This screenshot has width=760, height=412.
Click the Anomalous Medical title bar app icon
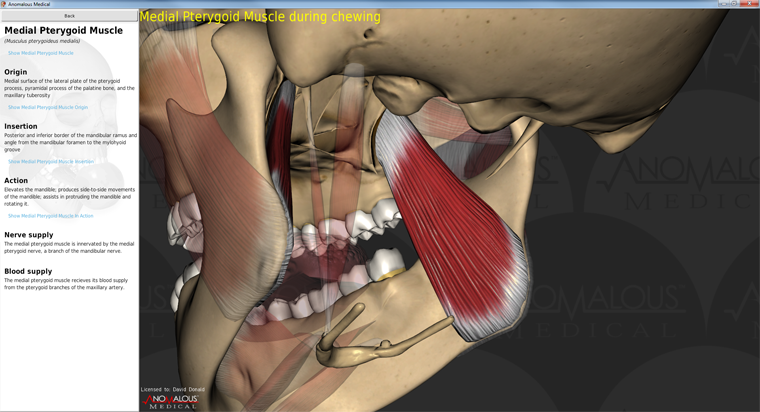[x=4, y=4]
